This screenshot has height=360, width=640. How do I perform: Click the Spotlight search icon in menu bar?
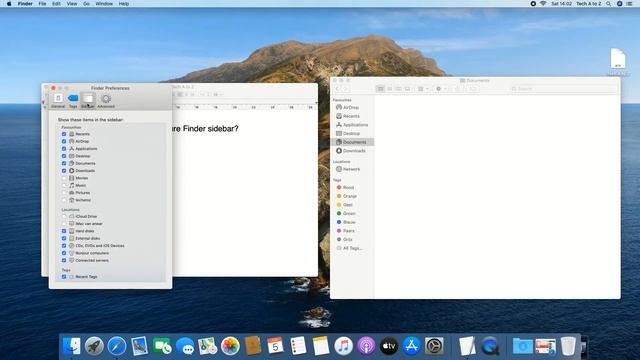[609, 4]
